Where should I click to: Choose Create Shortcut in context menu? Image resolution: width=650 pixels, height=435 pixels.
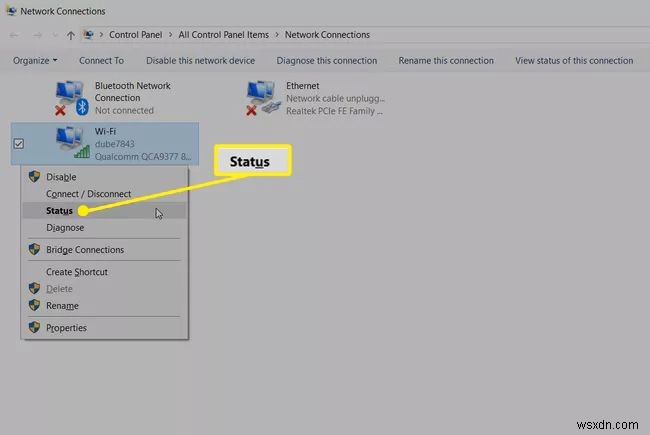(x=105, y=272)
